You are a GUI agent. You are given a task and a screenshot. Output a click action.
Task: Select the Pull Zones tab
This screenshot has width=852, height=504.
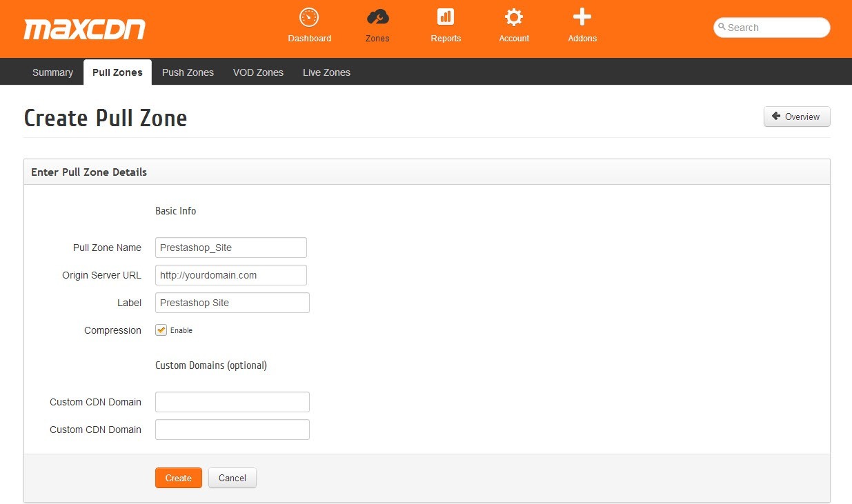pyautogui.click(x=117, y=72)
